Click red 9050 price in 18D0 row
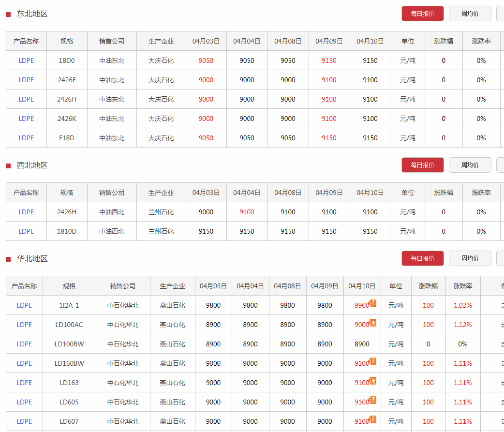The width and height of the screenshot is (504, 432). [x=206, y=60]
